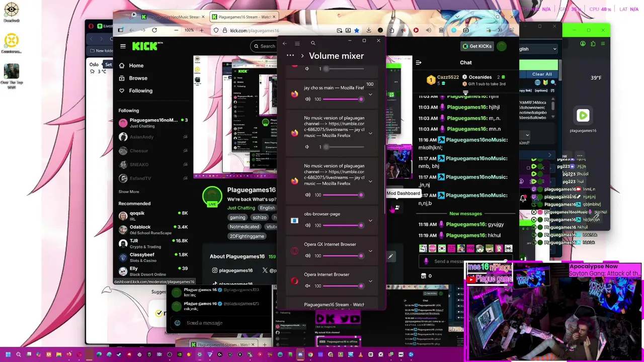The height and width of the screenshot is (362, 644).
Task: Click the breadcrumb ellipsis before Volume mixer
Action: 290,55
